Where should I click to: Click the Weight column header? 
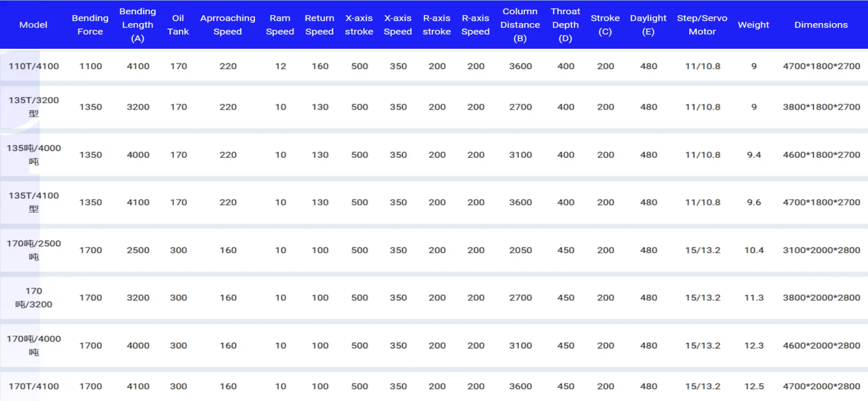[754, 25]
